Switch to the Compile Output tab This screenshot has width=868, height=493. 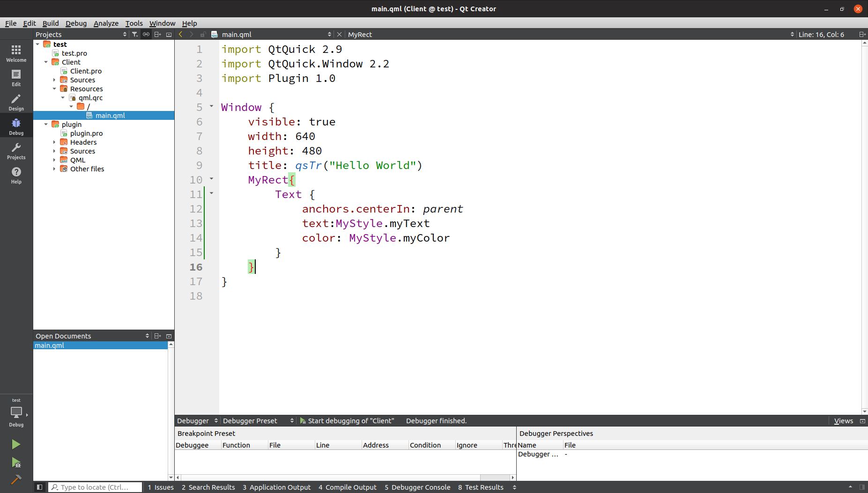(x=347, y=487)
